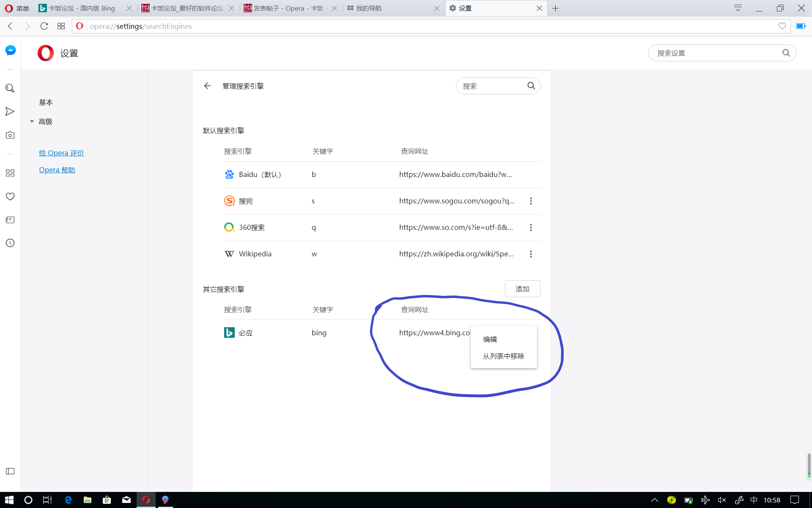Open bookmarks heart icon in sidebar

(x=10, y=196)
